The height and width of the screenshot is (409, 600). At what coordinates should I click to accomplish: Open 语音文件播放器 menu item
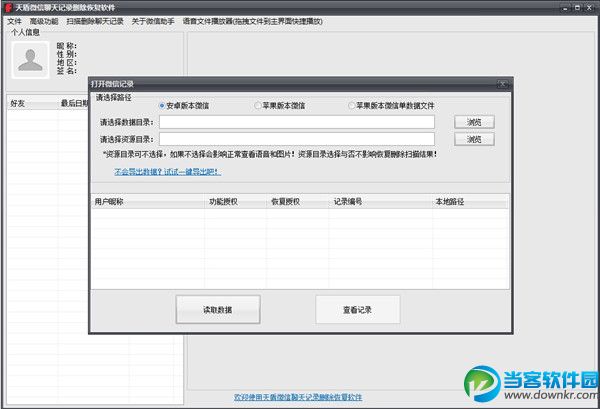coord(253,21)
